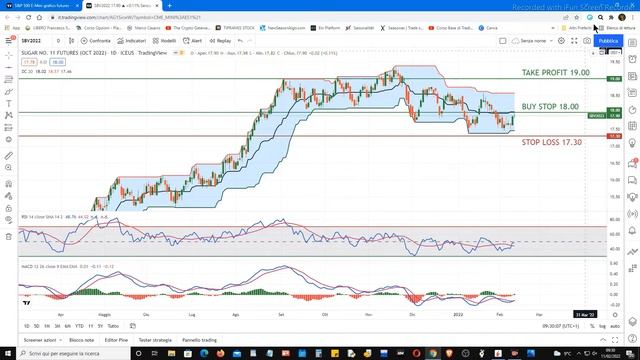Open the Confronta compare symbol button

pyautogui.click(x=96, y=41)
